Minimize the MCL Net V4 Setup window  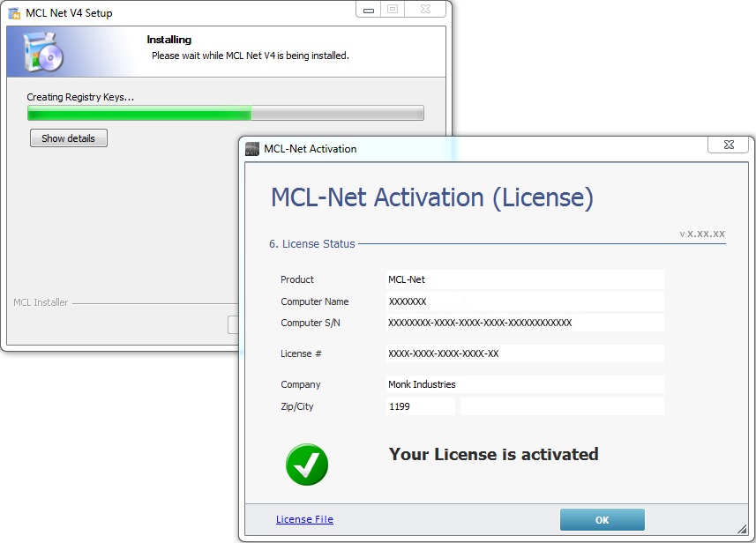(x=369, y=10)
